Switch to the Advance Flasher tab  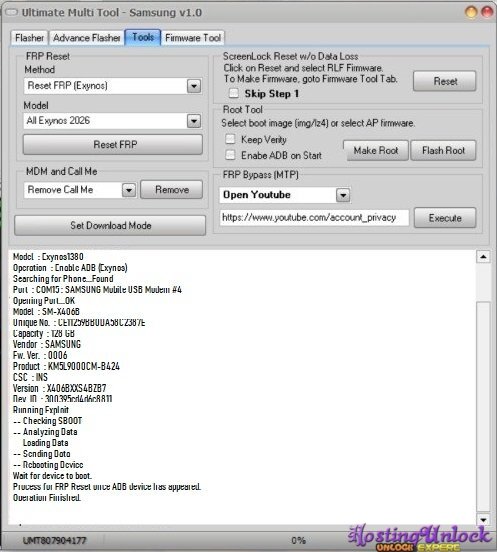[87, 37]
